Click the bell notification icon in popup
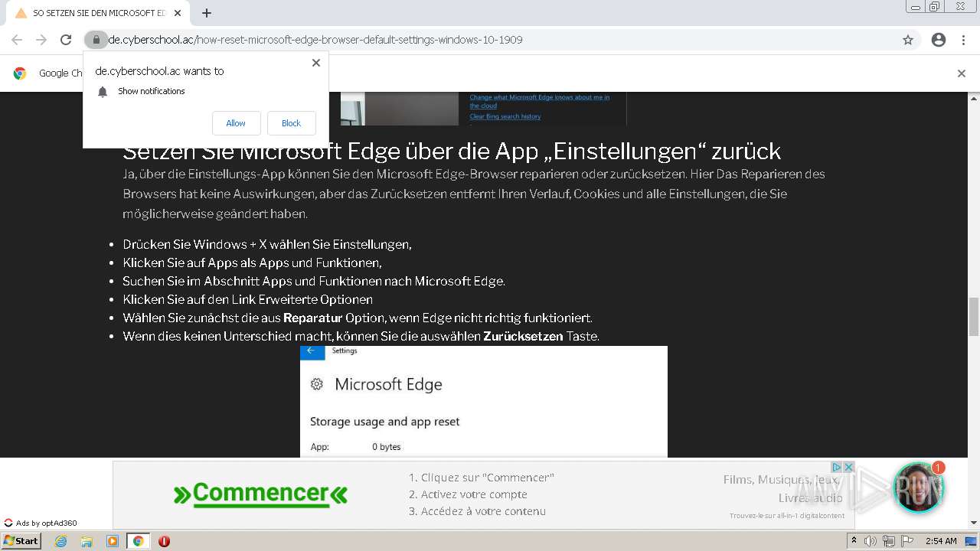 [x=103, y=92]
